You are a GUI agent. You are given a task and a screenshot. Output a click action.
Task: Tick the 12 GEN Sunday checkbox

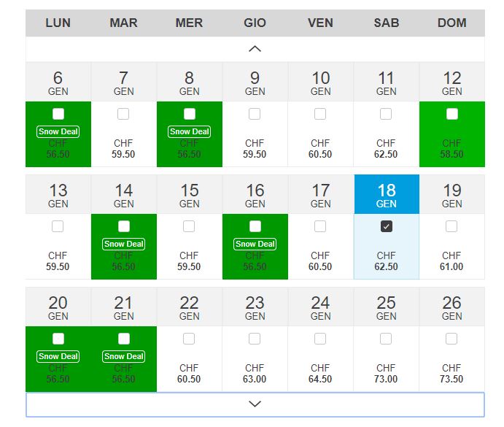[x=451, y=114]
